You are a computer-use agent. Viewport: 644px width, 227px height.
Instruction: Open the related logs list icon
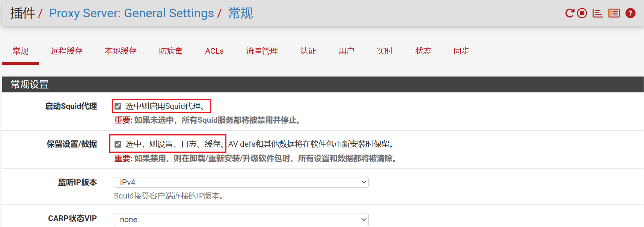coord(614,13)
